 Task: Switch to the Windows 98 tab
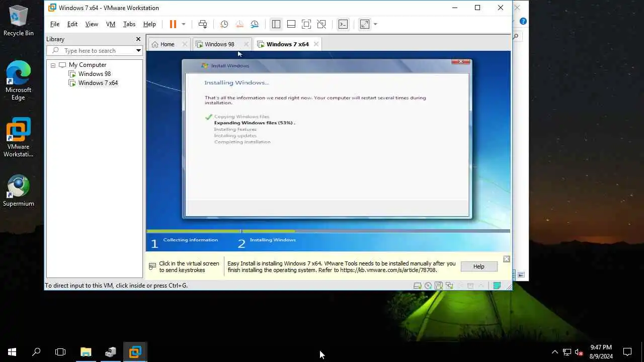[219, 44]
